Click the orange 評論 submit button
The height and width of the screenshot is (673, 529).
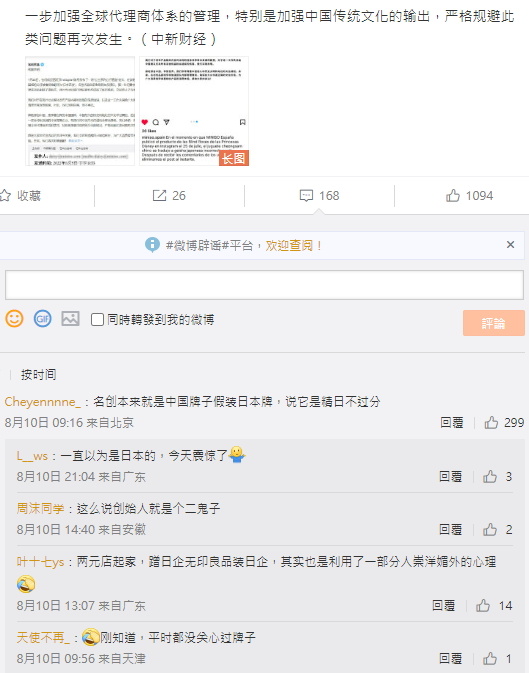click(493, 323)
